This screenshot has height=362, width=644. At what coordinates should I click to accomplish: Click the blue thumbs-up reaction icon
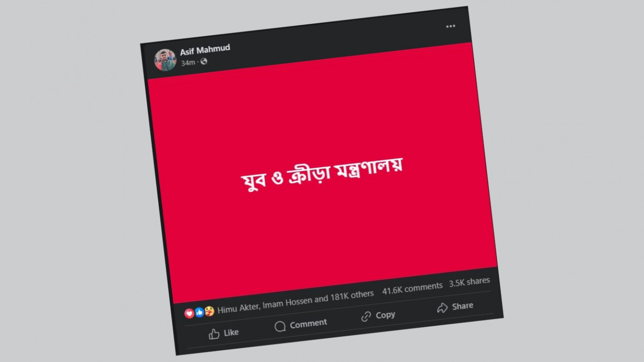click(x=199, y=312)
